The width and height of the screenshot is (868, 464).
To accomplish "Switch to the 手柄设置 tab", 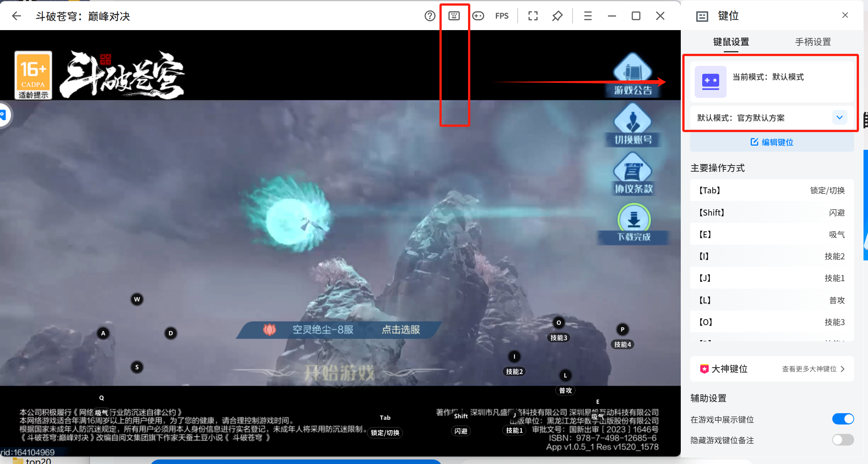I will pos(813,42).
